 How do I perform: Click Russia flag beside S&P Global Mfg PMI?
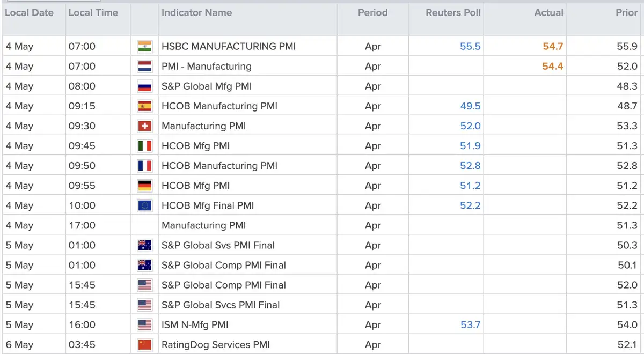coord(145,86)
